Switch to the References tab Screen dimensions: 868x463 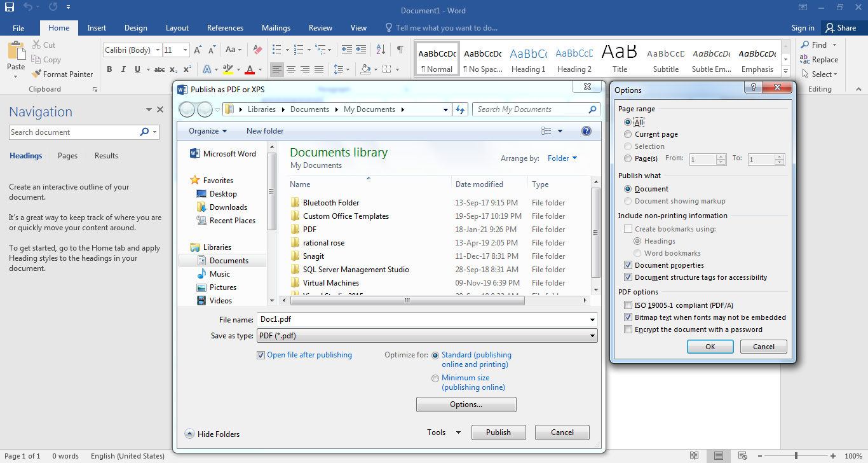coord(225,28)
